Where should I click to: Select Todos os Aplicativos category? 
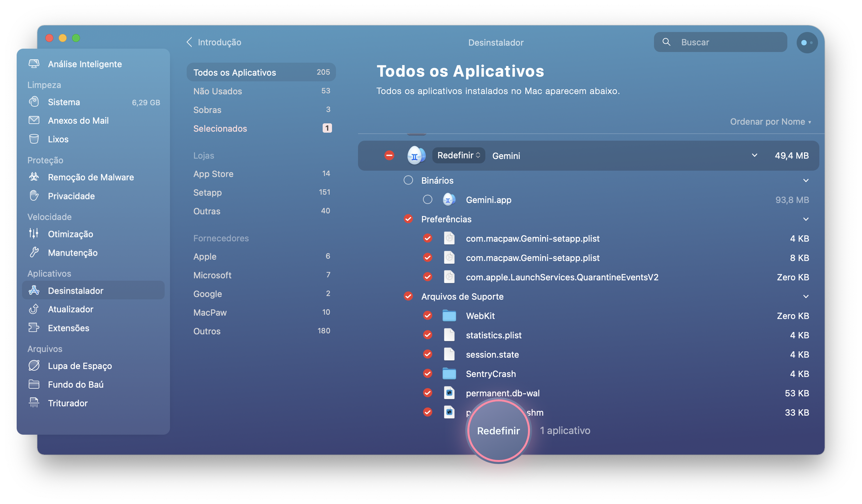[x=261, y=72]
